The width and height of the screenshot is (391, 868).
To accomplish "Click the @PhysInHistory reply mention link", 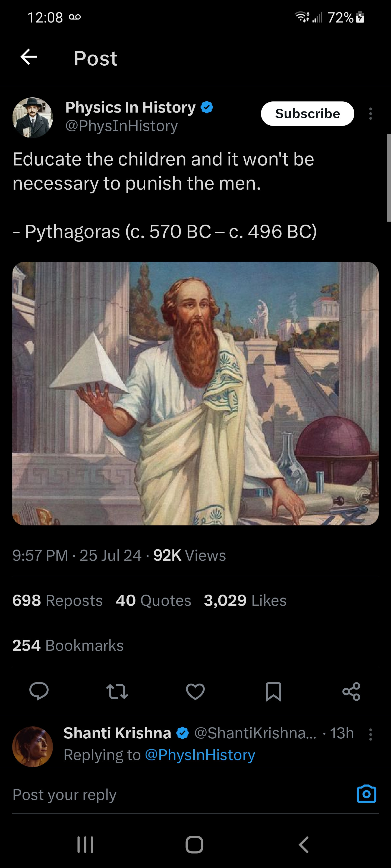I will (200, 755).
